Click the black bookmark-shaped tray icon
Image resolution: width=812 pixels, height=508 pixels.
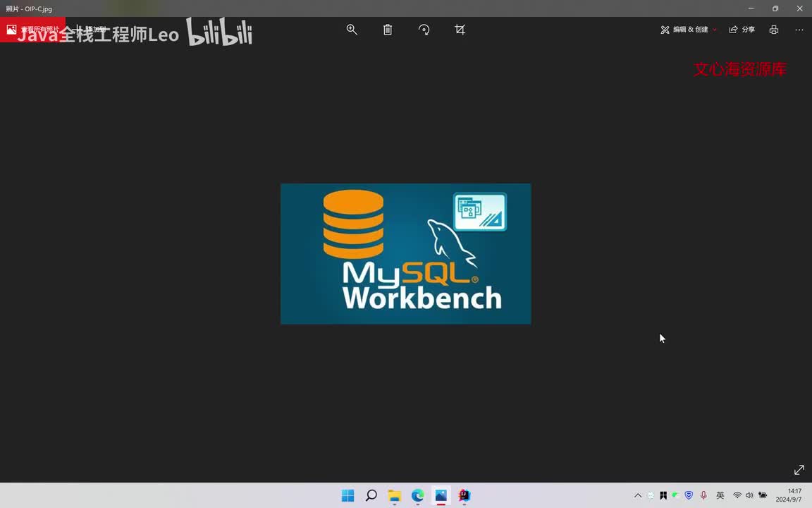pyautogui.click(x=663, y=495)
